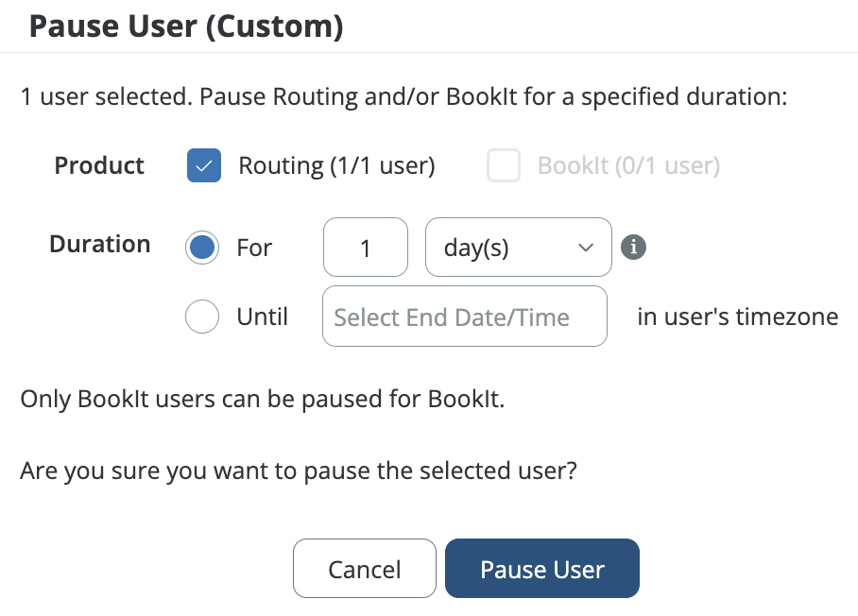Select the "For" duration radio button
This screenshot has width=858, height=616.
click(203, 248)
